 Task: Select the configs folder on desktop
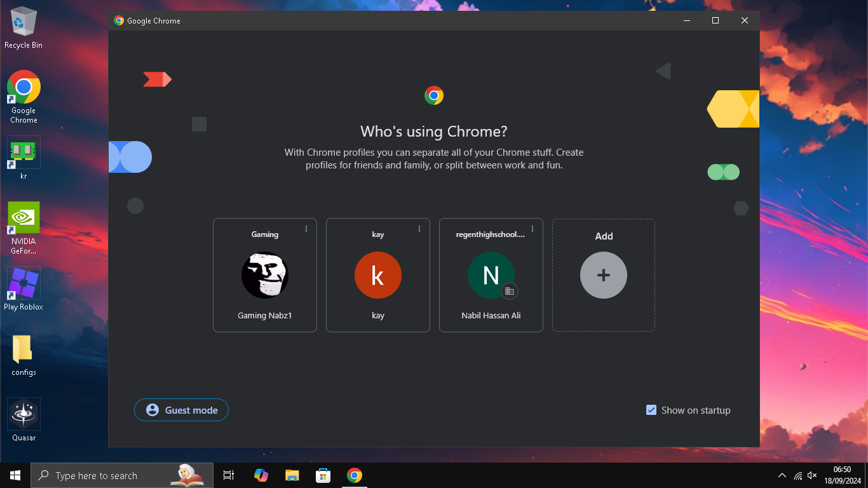pyautogui.click(x=24, y=355)
